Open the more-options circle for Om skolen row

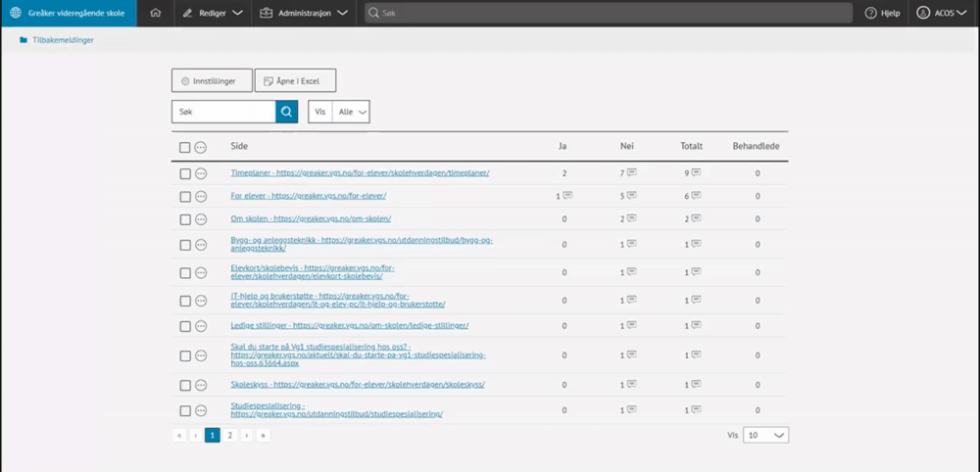pos(201,219)
